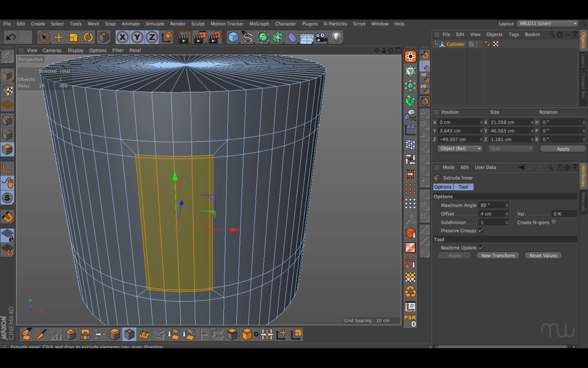The width and height of the screenshot is (588, 368).
Task: Add a Cube primitive object
Action: (x=233, y=37)
